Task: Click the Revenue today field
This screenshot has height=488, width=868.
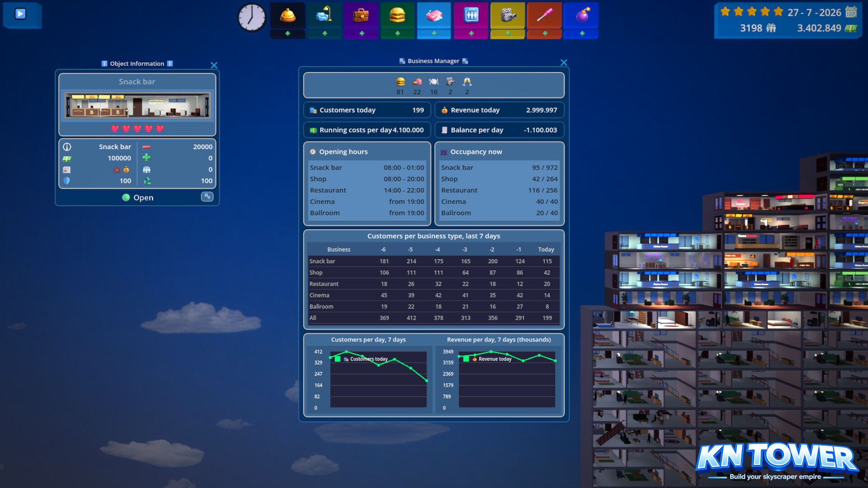Action: click(x=499, y=110)
